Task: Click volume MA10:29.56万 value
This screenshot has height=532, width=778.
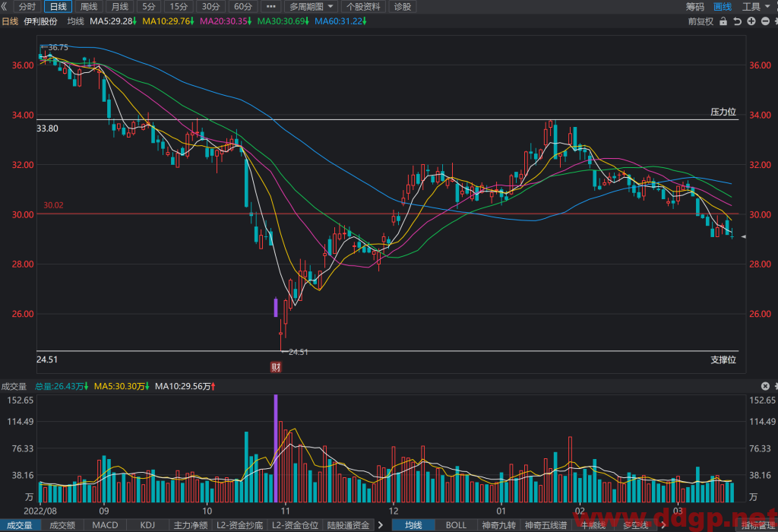Action: 185,386
